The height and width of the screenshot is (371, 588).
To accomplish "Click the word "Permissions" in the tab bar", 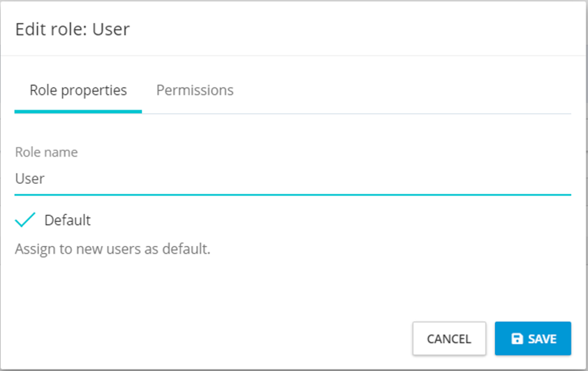I will coord(195,90).
